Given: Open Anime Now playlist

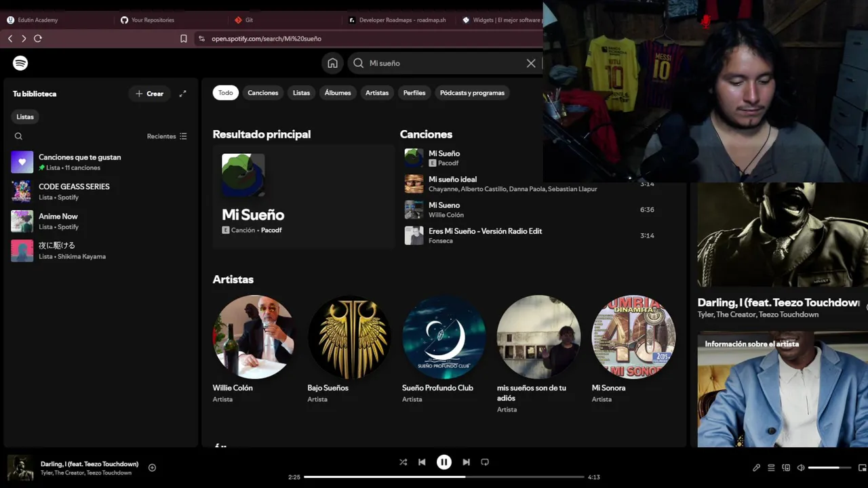Looking at the screenshot, I should (100, 221).
